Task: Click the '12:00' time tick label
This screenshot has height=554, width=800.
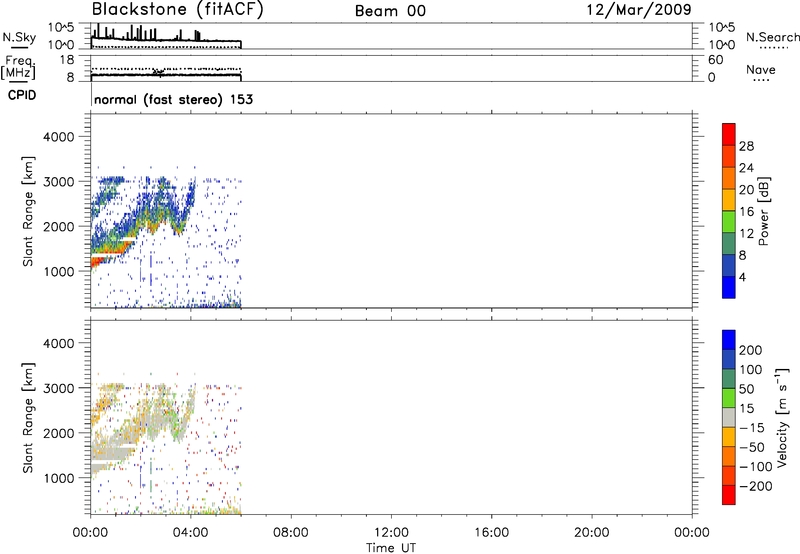Action: click(391, 533)
